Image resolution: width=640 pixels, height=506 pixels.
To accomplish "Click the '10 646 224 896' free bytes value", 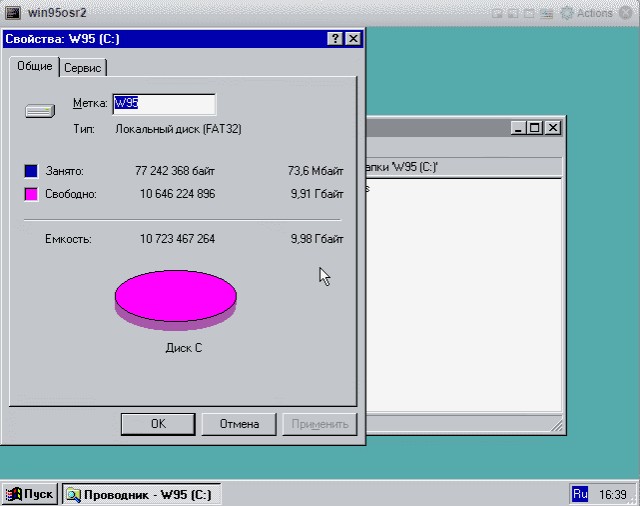I will 178,194.
